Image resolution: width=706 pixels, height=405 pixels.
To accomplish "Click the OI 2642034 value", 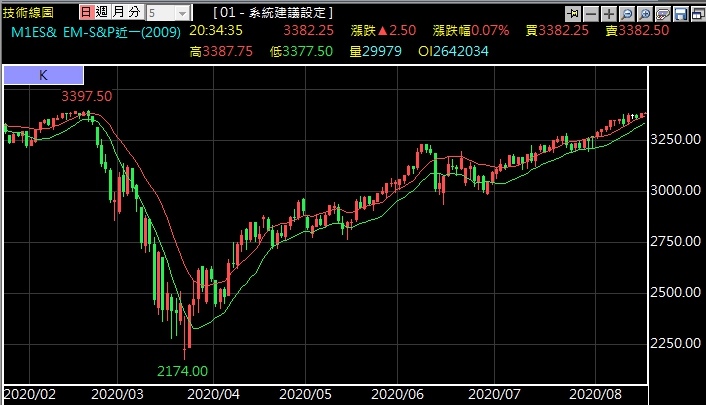I will (x=453, y=51).
